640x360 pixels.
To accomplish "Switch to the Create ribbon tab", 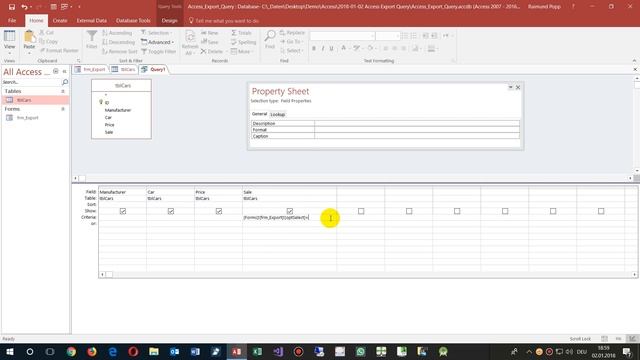I will tap(60, 20).
